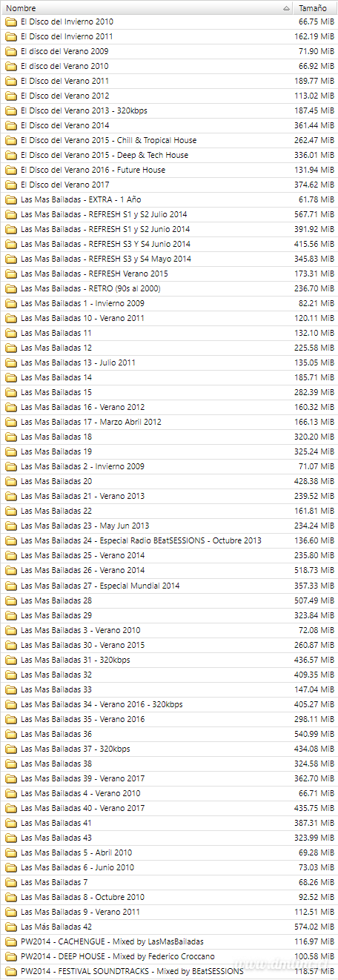The height and width of the screenshot is (980, 338).
Task: Select Las Mas Bailadas 24 - Especial Radio BEatSESSIONS
Action: click(169, 540)
